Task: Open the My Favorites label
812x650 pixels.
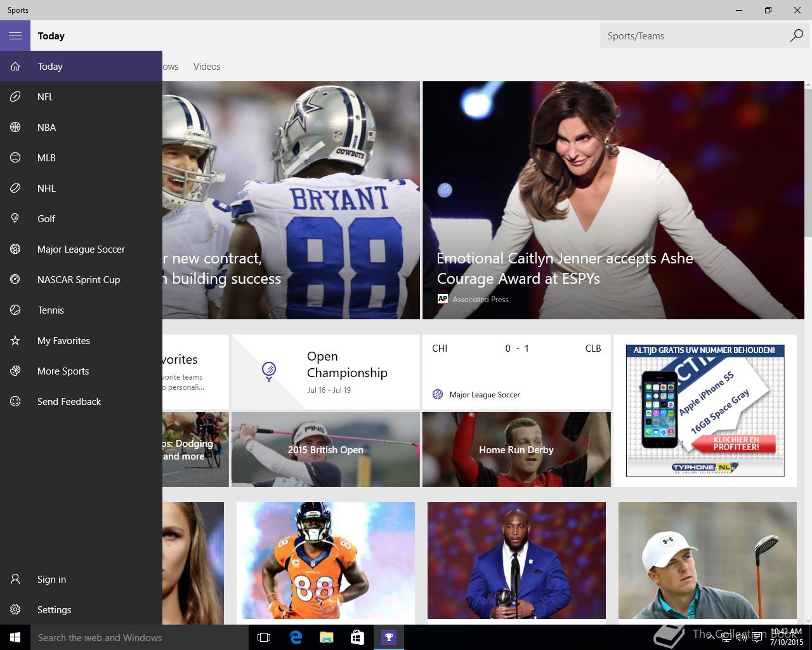Action: click(x=63, y=340)
